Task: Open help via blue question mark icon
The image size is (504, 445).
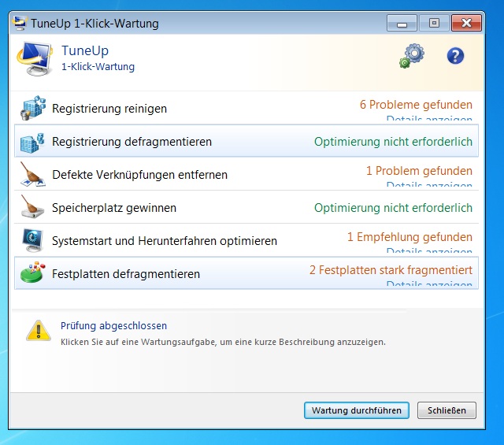Action: (x=455, y=56)
